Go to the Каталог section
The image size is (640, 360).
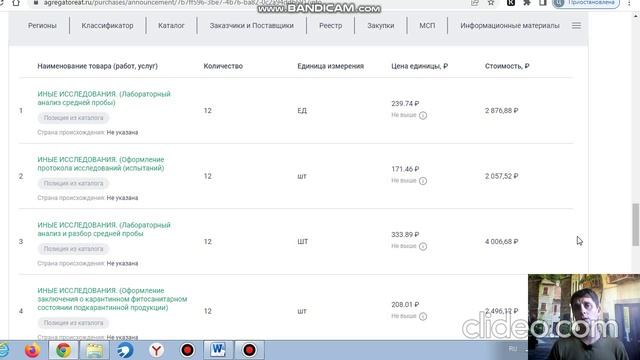pyautogui.click(x=171, y=25)
